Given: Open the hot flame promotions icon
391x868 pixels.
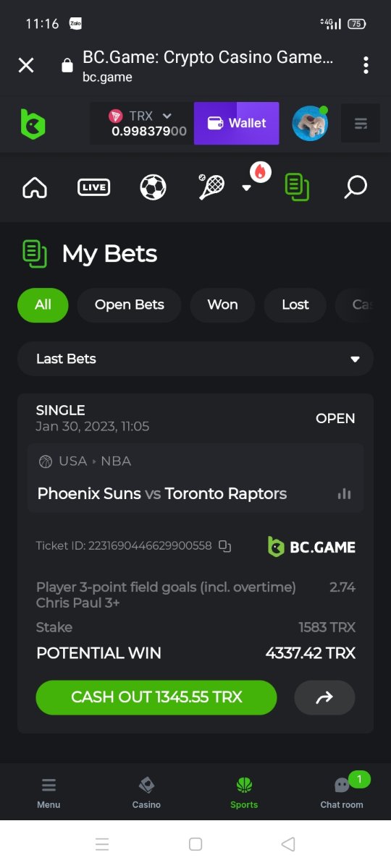Looking at the screenshot, I should pyautogui.click(x=261, y=172).
